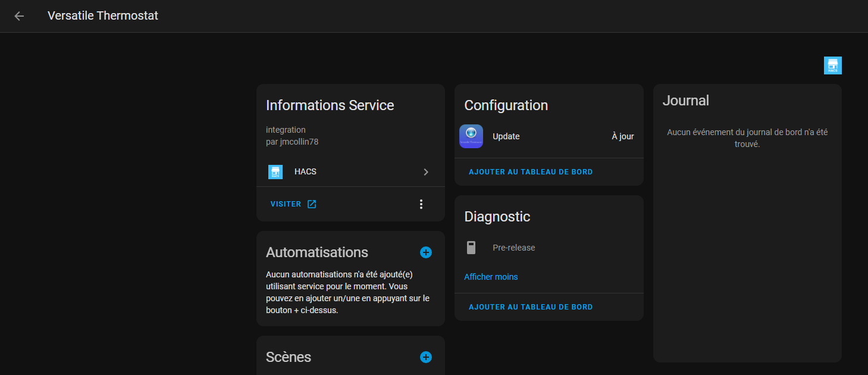Screen dimensions: 868x375
Task: Click the external link icon beside VISITER
Action: (312, 204)
